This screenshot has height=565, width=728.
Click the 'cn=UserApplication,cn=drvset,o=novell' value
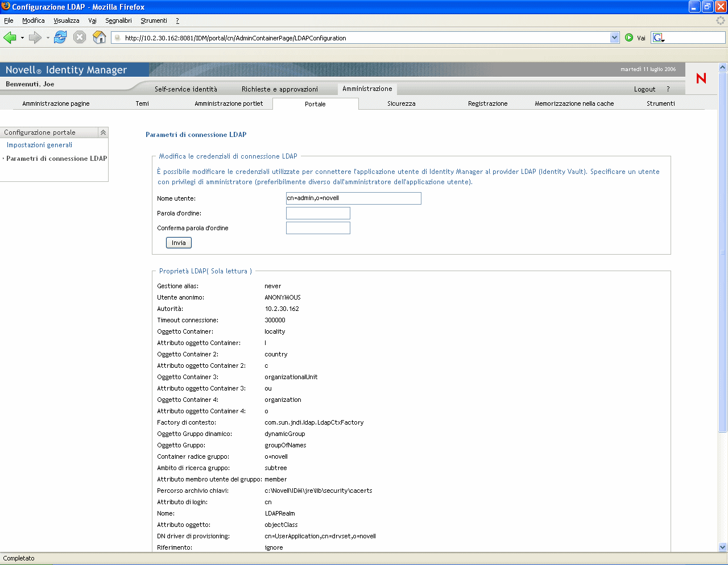coord(320,536)
